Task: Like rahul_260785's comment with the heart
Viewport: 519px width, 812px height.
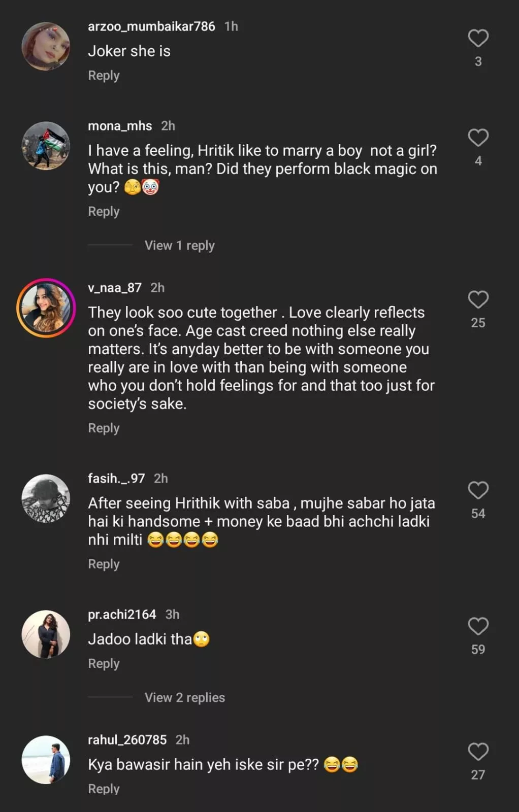Action: (478, 752)
